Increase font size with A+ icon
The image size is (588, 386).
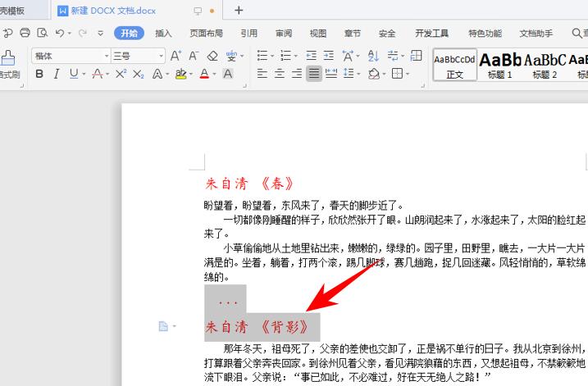pyautogui.click(x=175, y=56)
